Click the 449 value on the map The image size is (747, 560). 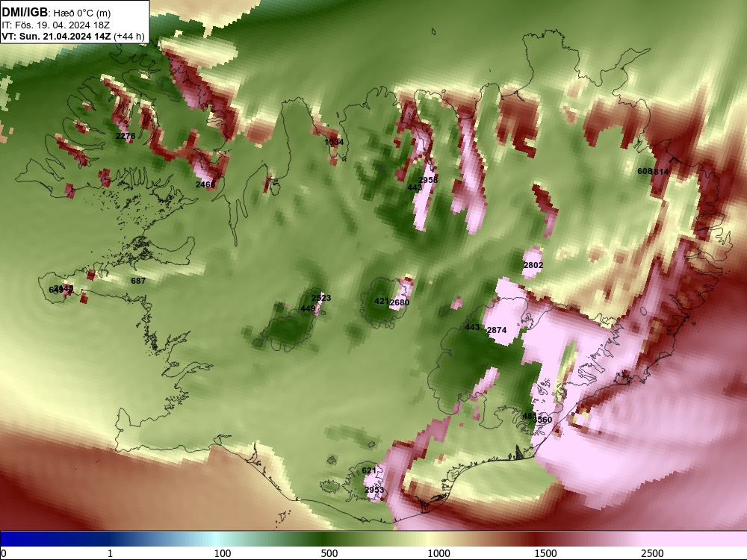pos(308,308)
